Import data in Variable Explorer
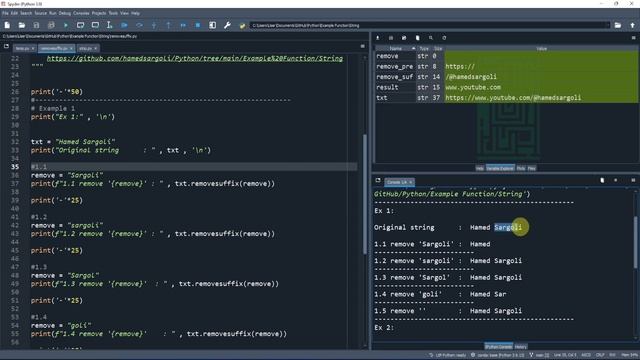 click(x=378, y=38)
